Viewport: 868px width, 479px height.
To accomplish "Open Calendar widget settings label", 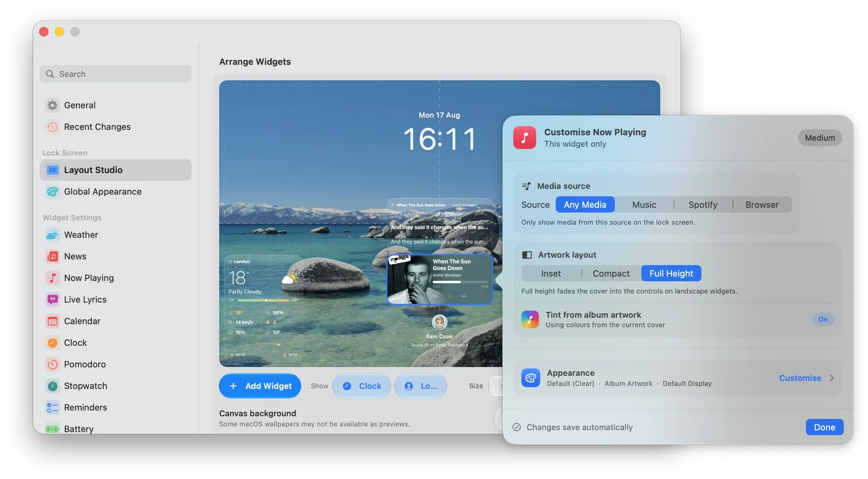I will [82, 321].
